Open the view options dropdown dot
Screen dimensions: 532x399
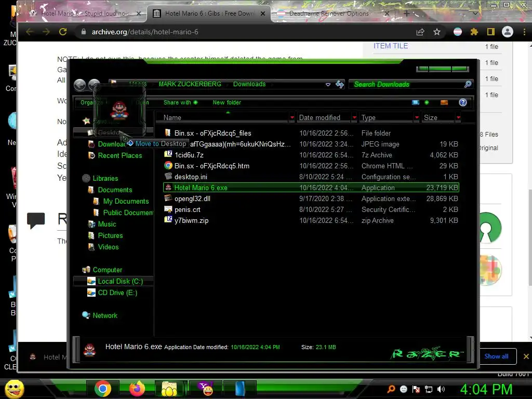coord(427,102)
